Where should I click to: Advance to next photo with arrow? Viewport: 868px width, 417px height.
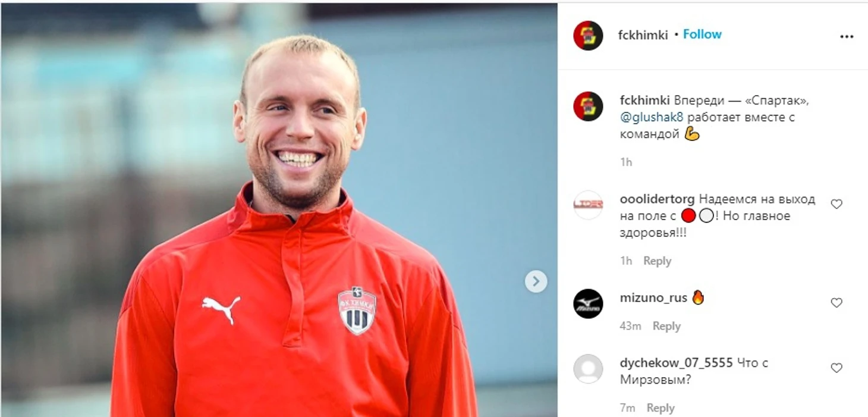pyautogui.click(x=536, y=281)
